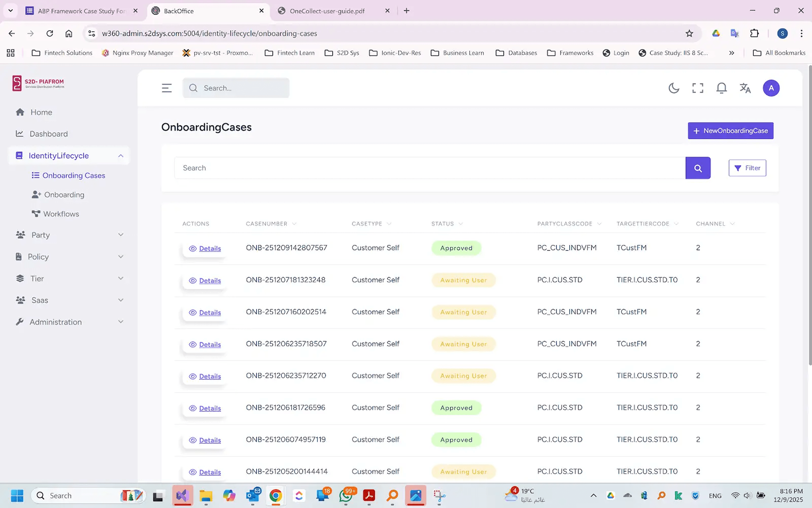Click the page vertical scrollbar
The height and width of the screenshot is (508, 812).
[x=810, y=215]
